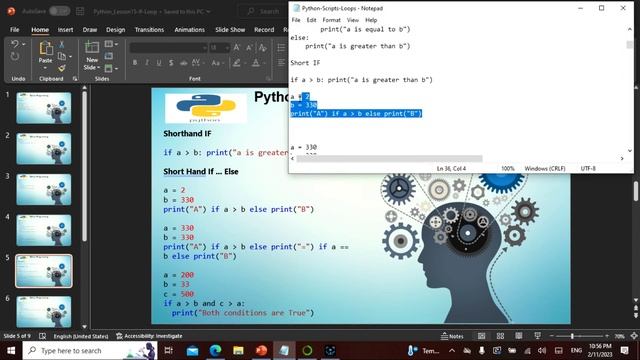
Task: Click Notepad scroll-down arrow
Action: tap(630, 151)
